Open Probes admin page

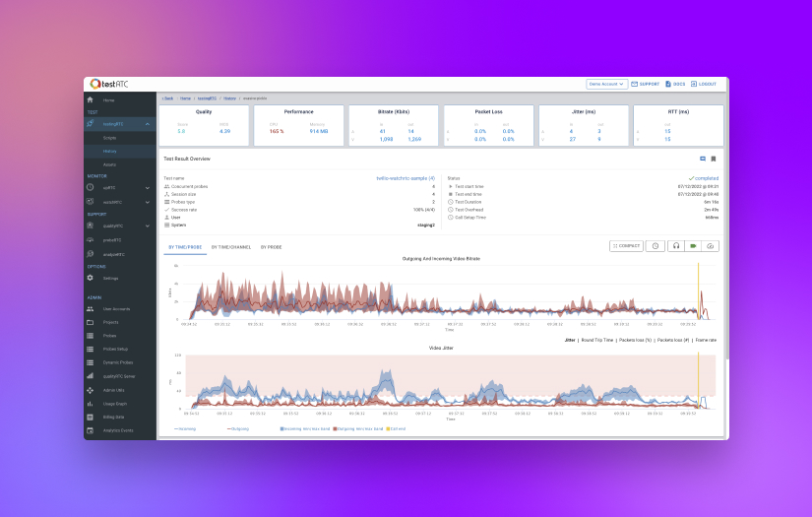[x=109, y=336]
